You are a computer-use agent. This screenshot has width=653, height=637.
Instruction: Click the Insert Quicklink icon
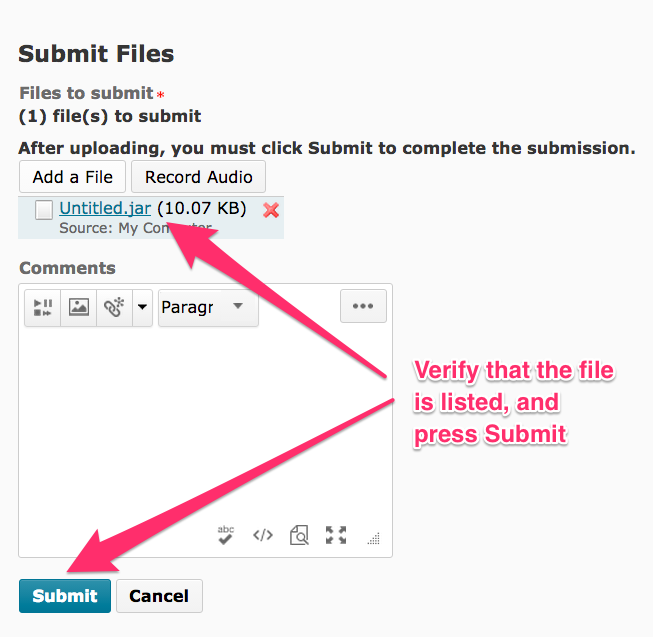tap(113, 307)
